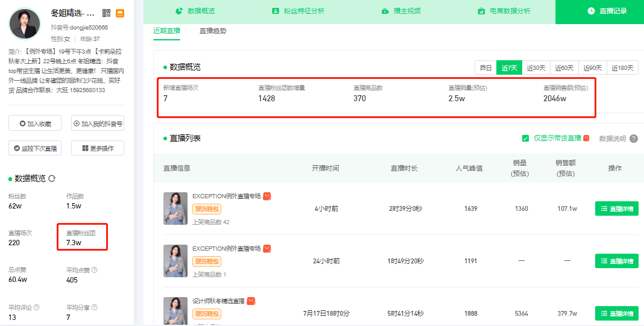Screen dimensions: 644x326
Task: Click the 设计师秋冬精选直播 title
Action: coord(218,301)
